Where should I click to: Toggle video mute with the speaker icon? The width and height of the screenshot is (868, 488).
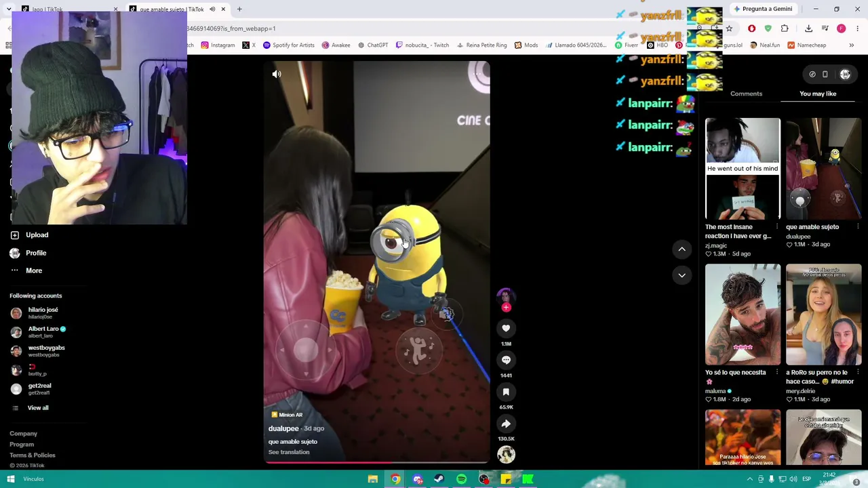click(x=277, y=74)
